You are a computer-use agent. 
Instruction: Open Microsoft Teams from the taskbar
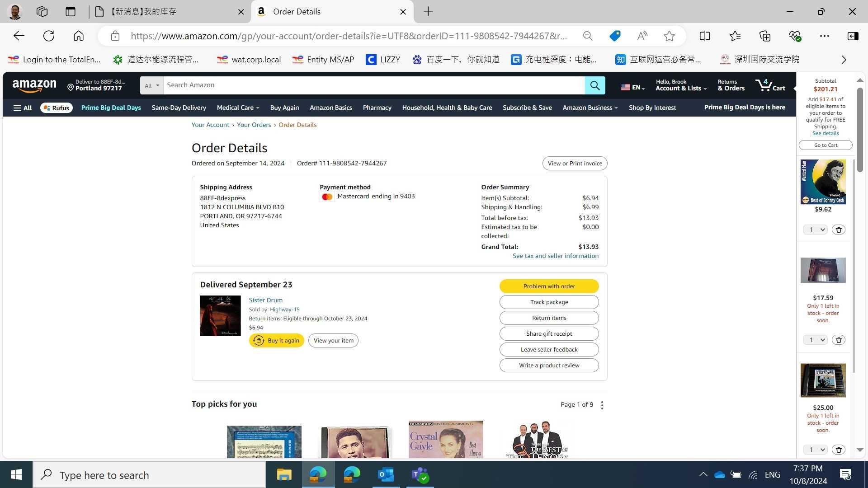[x=420, y=475]
